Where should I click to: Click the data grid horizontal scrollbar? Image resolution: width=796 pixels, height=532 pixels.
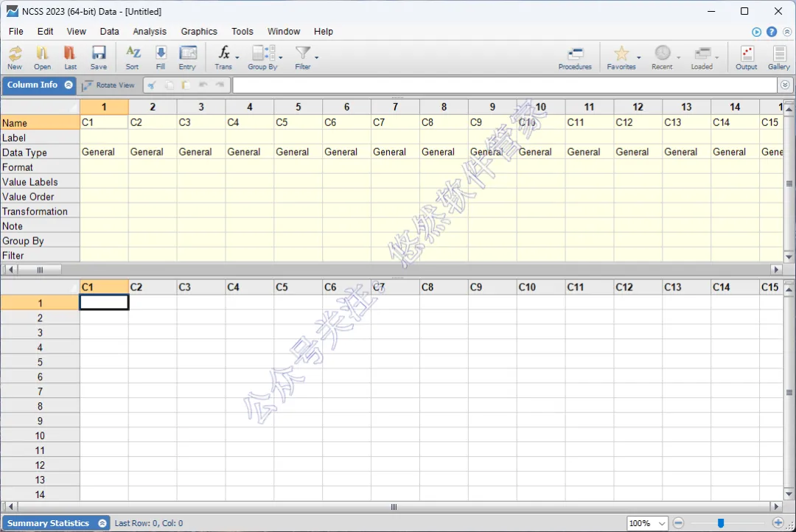[x=394, y=507]
